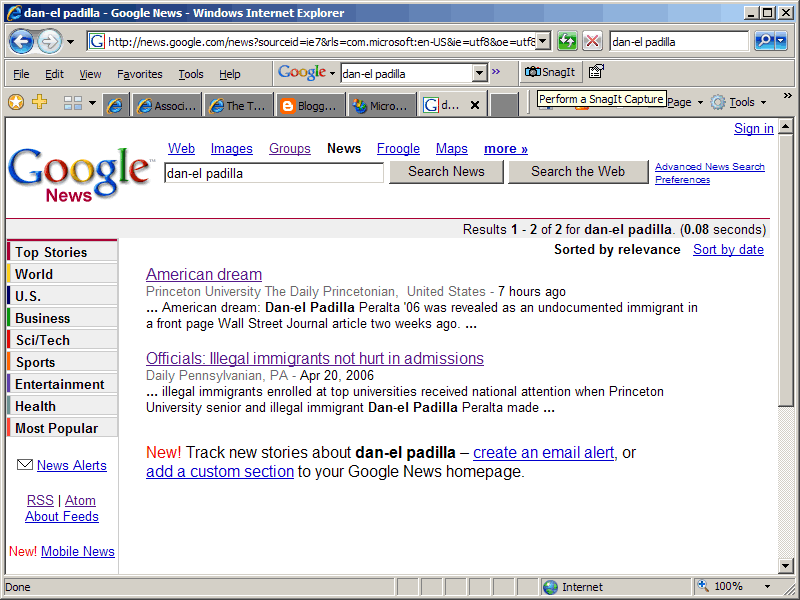Select the World news section
800x600 pixels.
[62, 274]
